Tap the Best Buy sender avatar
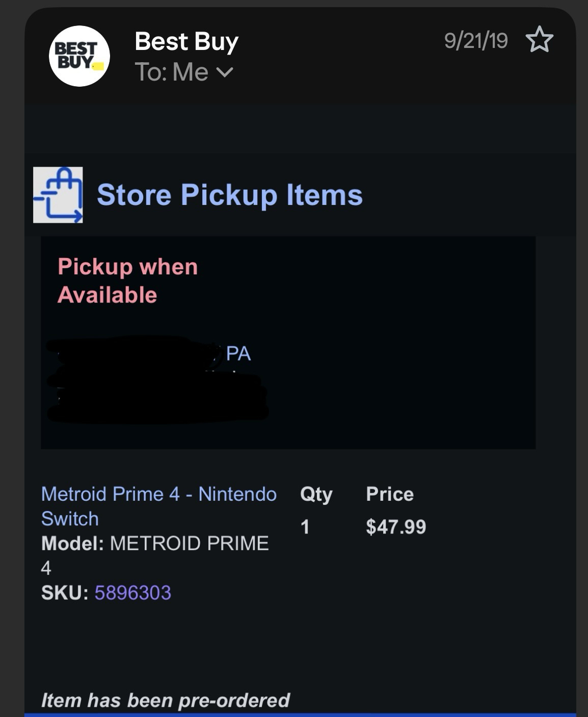The height and width of the screenshot is (717, 588). (79, 56)
